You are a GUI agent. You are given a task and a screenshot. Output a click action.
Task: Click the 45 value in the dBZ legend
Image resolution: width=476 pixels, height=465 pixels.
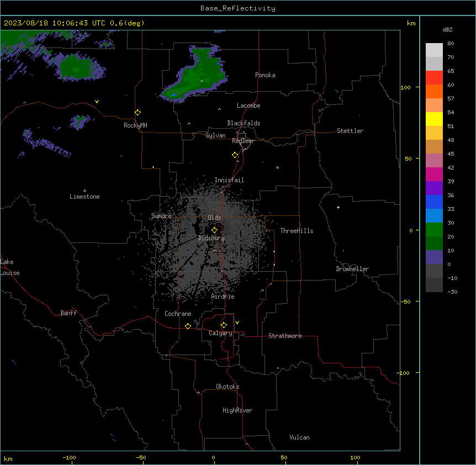tap(451, 154)
